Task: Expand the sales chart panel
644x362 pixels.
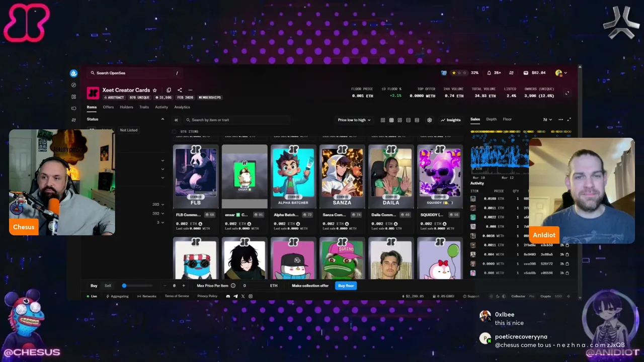Action: click(569, 120)
